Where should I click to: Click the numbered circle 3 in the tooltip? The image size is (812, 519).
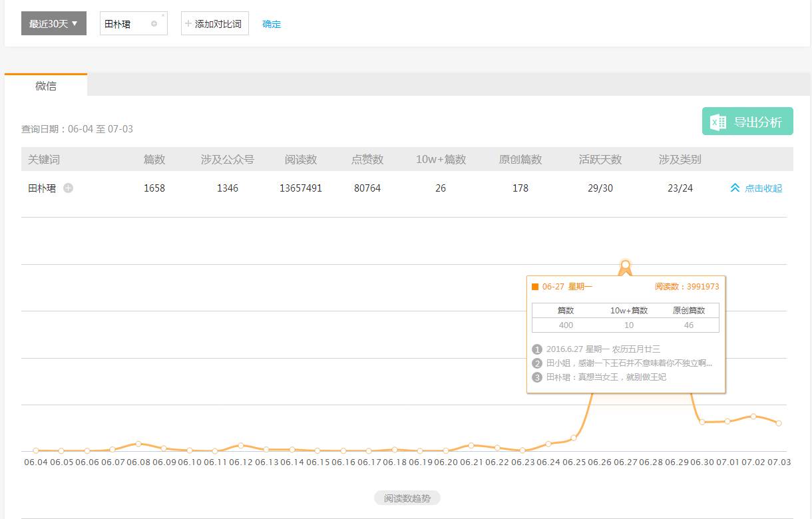[x=537, y=377]
